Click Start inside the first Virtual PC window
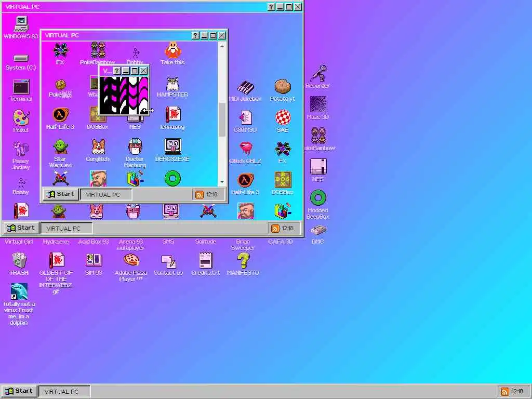Screen dimensions: 532x399 click(x=21, y=228)
